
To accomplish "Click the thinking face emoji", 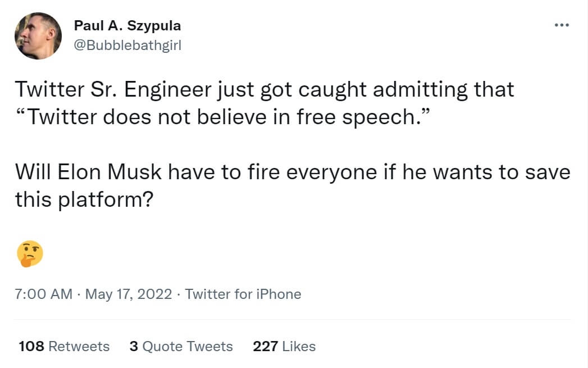I will pyautogui.click(x=30, y=254).
